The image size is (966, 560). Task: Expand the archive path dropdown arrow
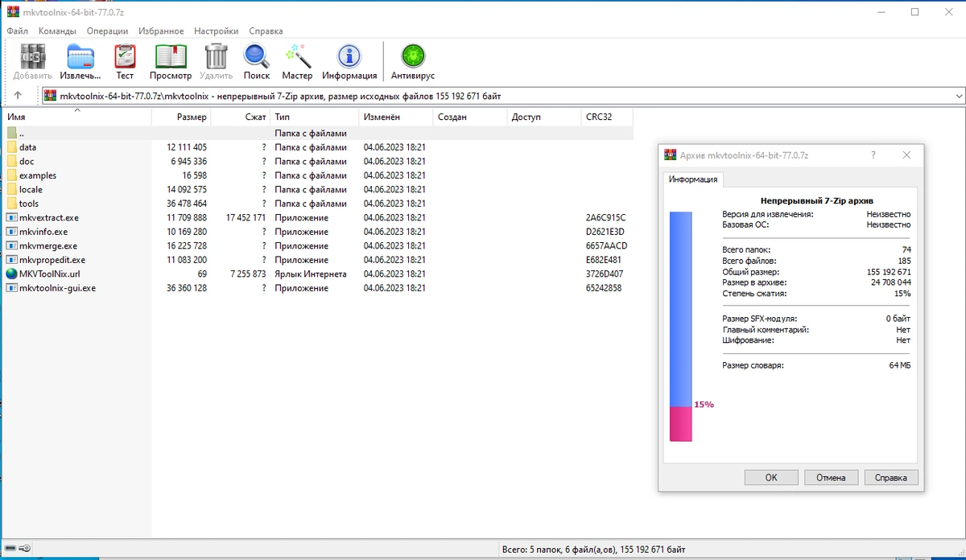958,96
